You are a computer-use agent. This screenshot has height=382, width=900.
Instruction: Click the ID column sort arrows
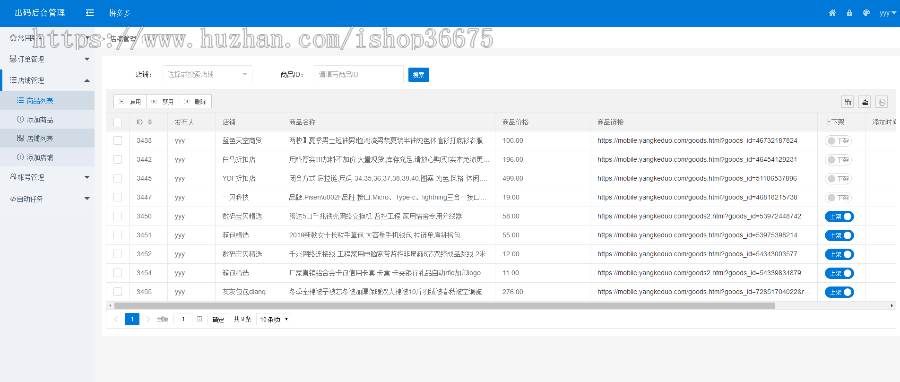point(150,122)
